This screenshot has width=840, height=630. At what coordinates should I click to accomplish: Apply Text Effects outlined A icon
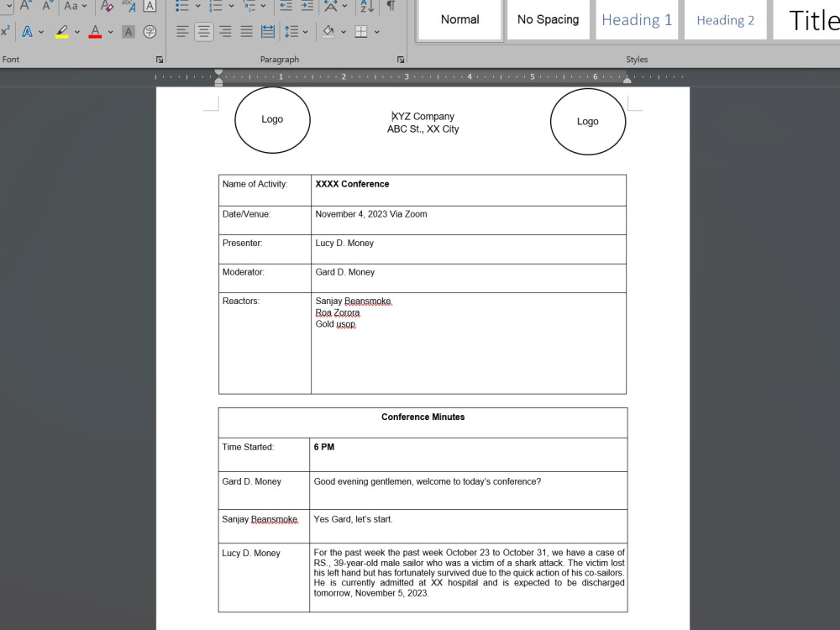click(27, 32)
